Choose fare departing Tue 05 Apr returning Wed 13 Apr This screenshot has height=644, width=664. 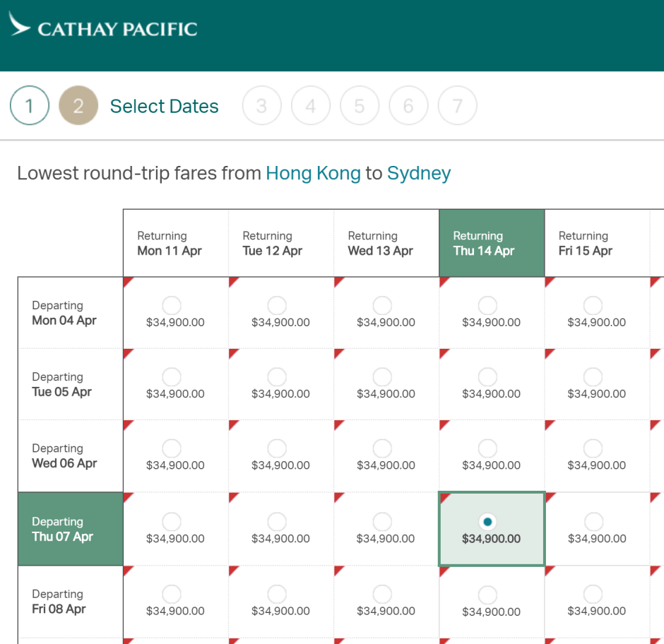382,377
